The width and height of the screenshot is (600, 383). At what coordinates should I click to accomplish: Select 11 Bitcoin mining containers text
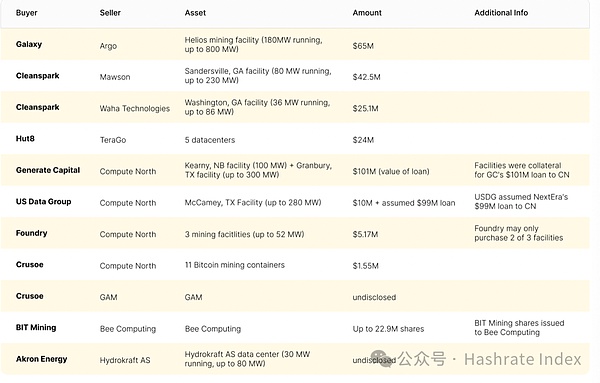(x=235, y=265)
